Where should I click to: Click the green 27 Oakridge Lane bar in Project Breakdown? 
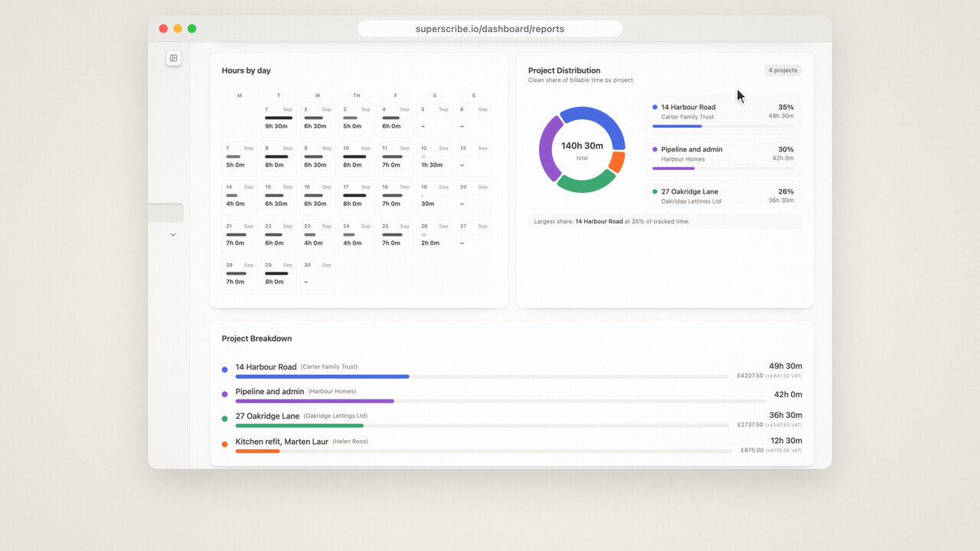click(x=299, y=425)
